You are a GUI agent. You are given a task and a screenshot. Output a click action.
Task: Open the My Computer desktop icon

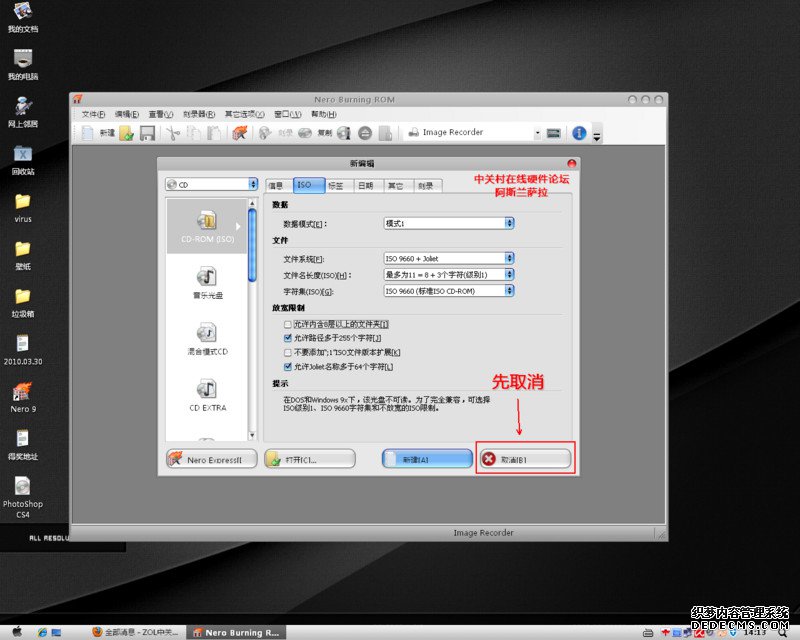(22, 64)
